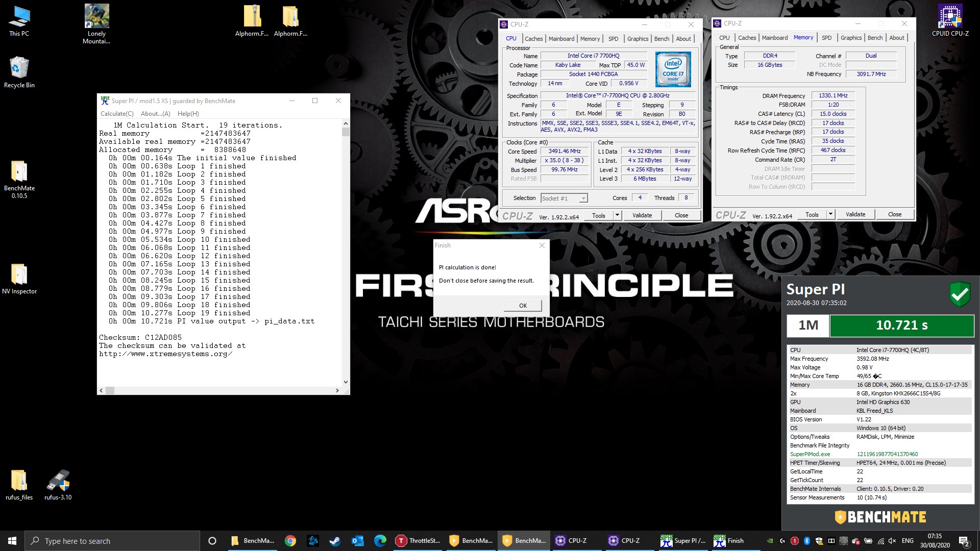Click the Checksum: C12AD085 line
The height and width of the screenshot is (551, 980).
point(140,337)
